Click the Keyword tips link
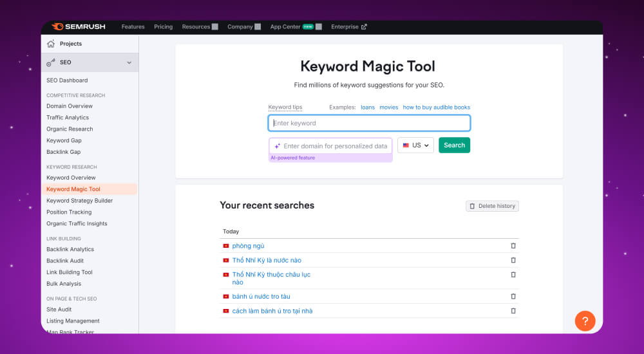This screenshot has height=354, width=644. pyautogui.click(x=285, y=107)
